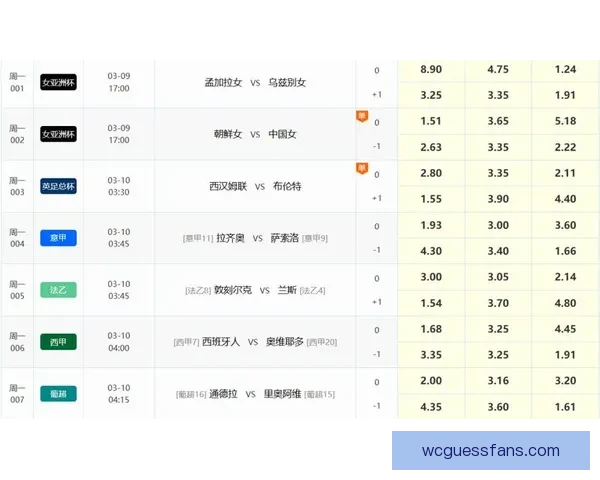The height and width of the screenshot is (480, 600).
Task: Open team 布伦特
Action: pos(287,186)
